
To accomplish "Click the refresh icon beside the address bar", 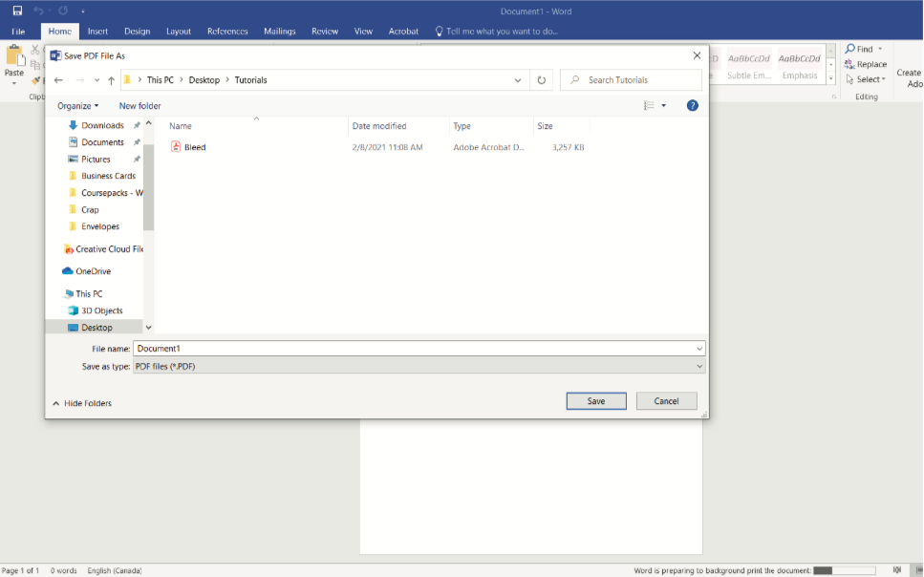I will point(542,80).
